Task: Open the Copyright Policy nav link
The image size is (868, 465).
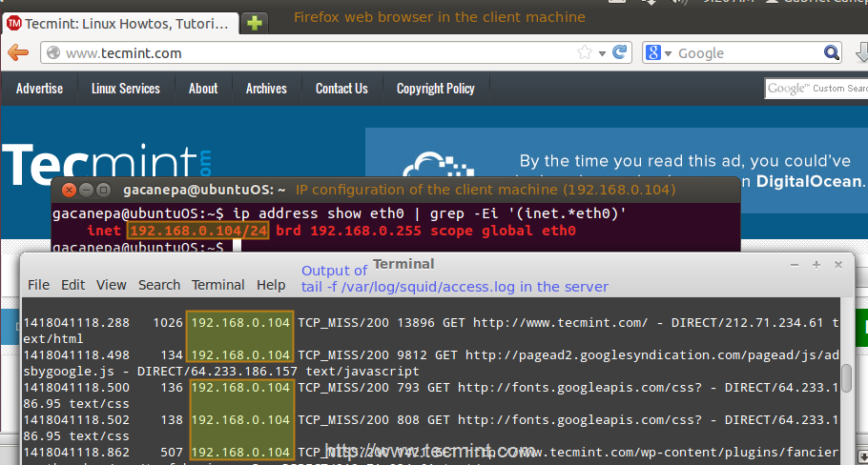Action: pos(436,89)
